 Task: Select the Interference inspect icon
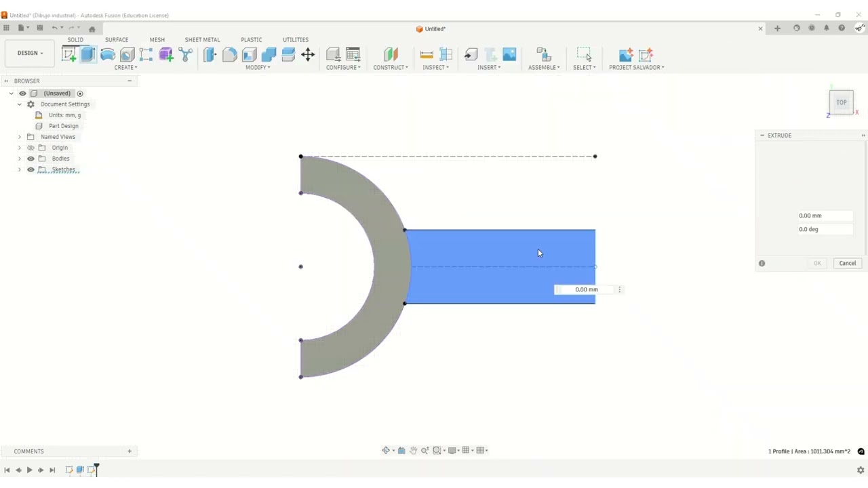coord(446,55)
